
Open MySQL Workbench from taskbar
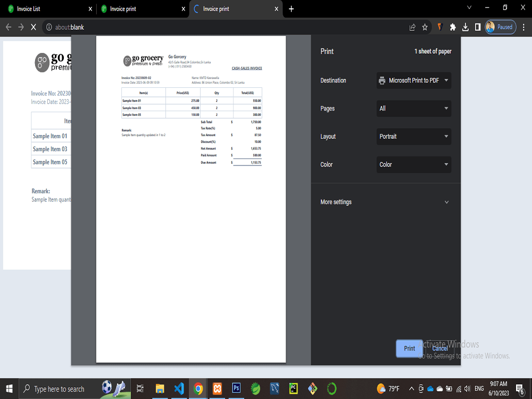pos(274,389)
